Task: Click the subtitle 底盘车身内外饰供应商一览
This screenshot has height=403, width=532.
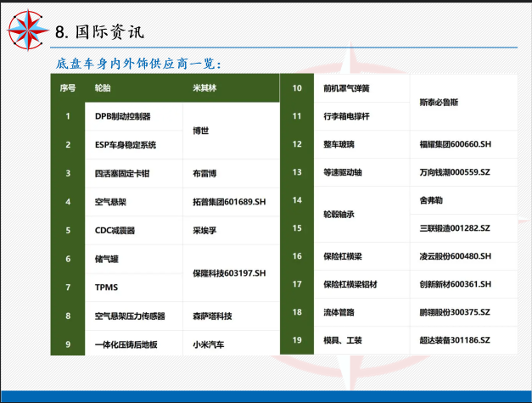Action: pyautogui.click(x=138, y=64)
